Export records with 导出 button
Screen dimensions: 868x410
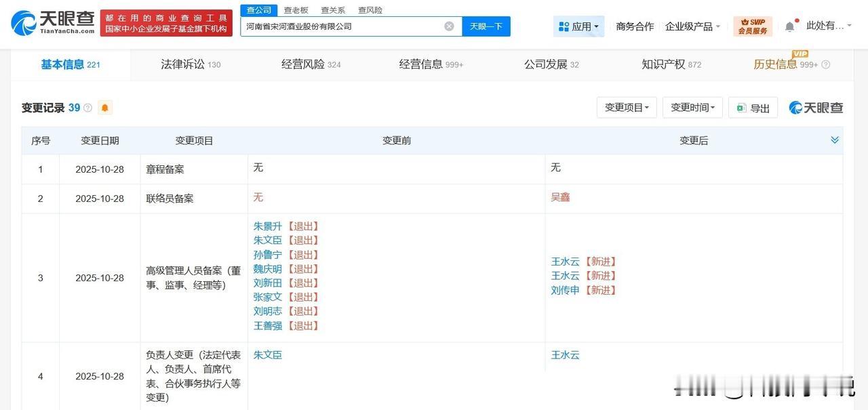tap(753, 108)
